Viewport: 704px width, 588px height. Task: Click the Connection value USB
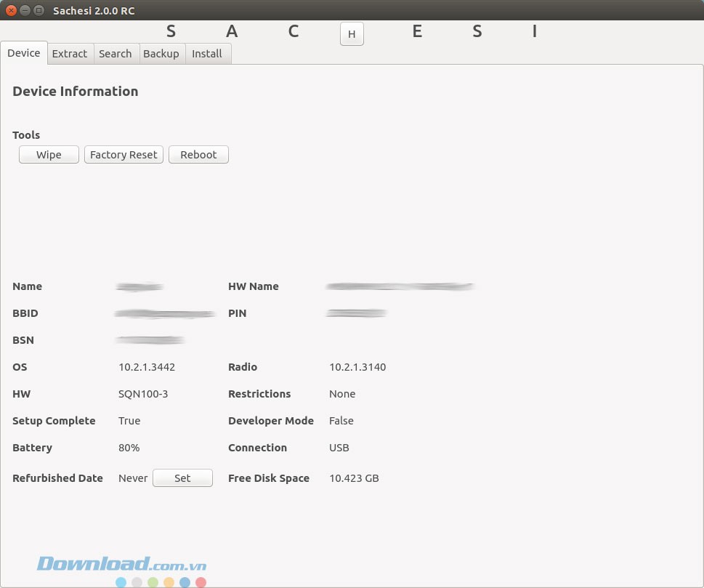click(x=339, y=448)
